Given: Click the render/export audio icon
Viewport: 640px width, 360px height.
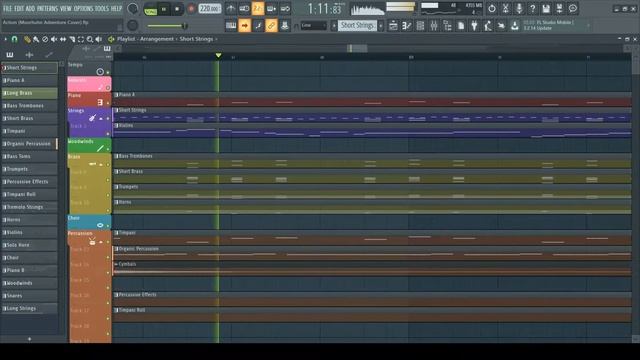Looking at the screenshot, I should point(559,9).
